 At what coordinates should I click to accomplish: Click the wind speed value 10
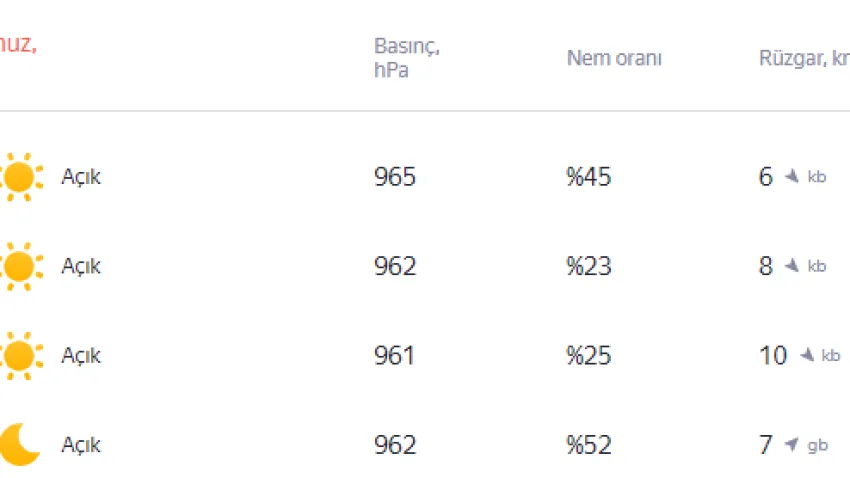pyautogui.click(x=773, y=355)
